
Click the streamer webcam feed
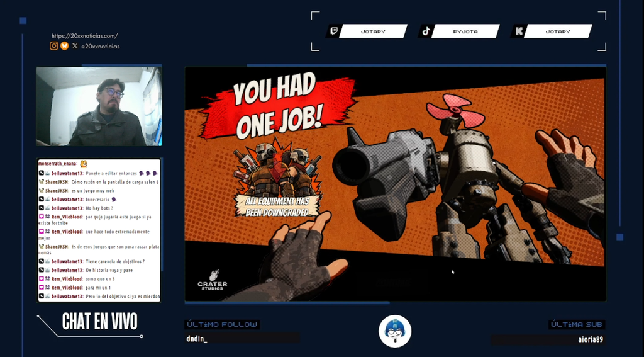point(99,106)
